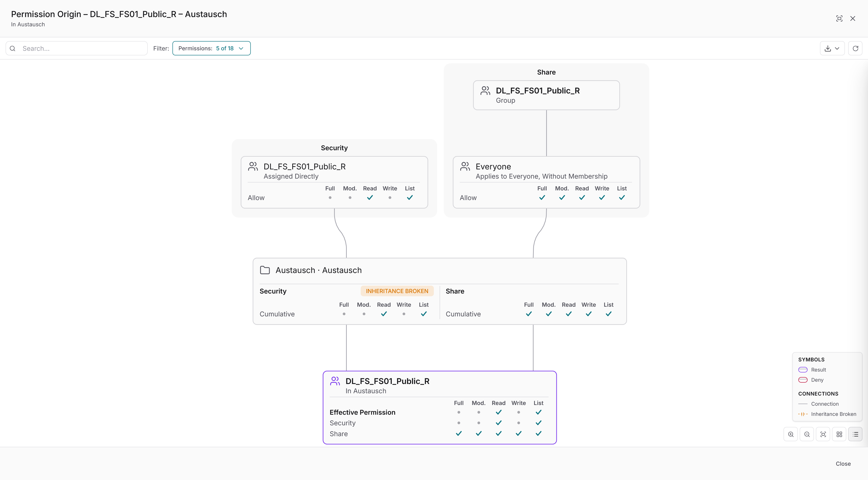Screen dimensions: 868x480
Task: Select the Everyone share node
Action: pyautogui.click(x=546, y=182)
